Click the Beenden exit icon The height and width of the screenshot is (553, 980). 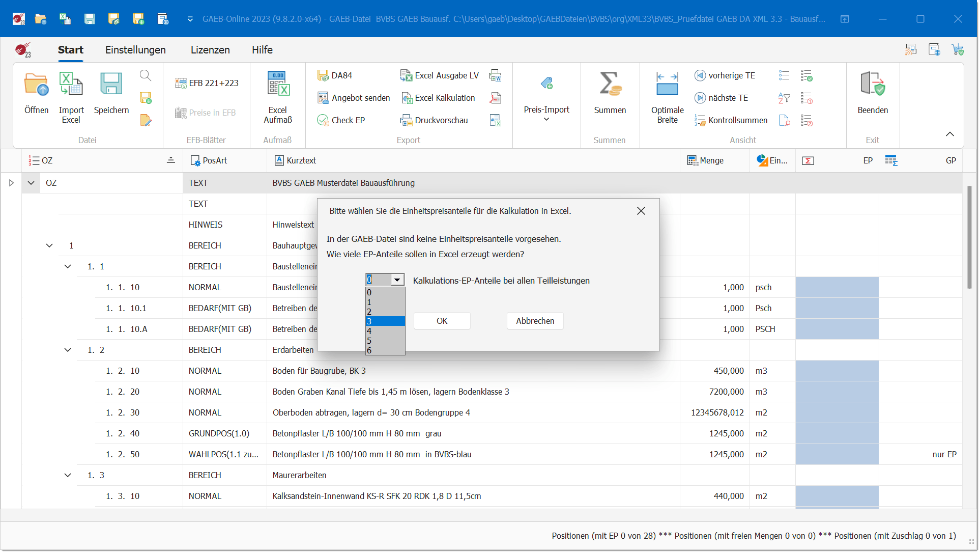[x=872, y=84]
